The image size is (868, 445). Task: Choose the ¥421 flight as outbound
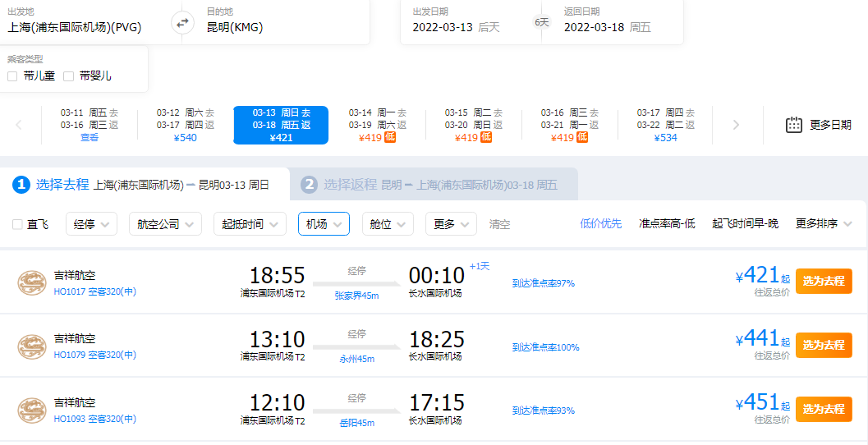coord(824,281)
